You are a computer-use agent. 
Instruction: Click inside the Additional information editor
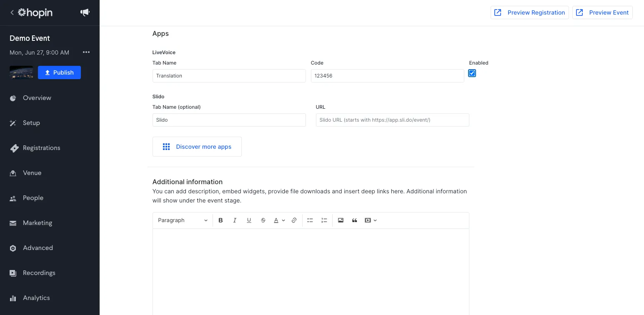coord(311,272)
